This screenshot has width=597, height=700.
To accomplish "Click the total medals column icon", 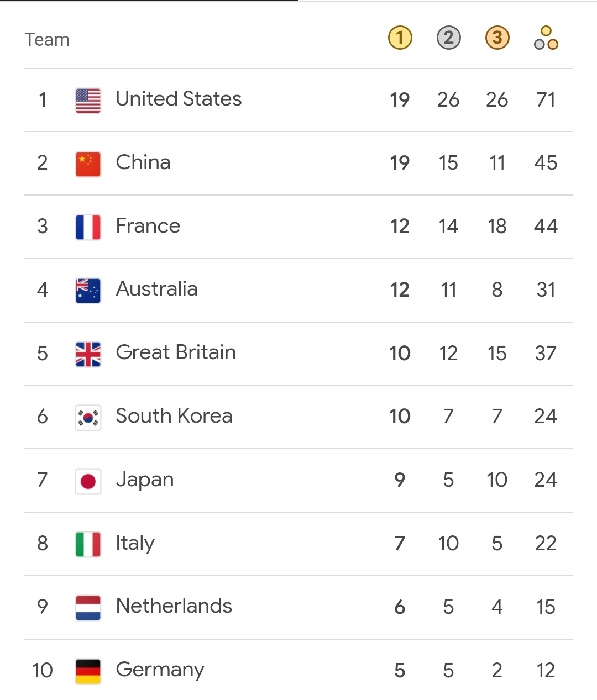I will coord(546,38).
